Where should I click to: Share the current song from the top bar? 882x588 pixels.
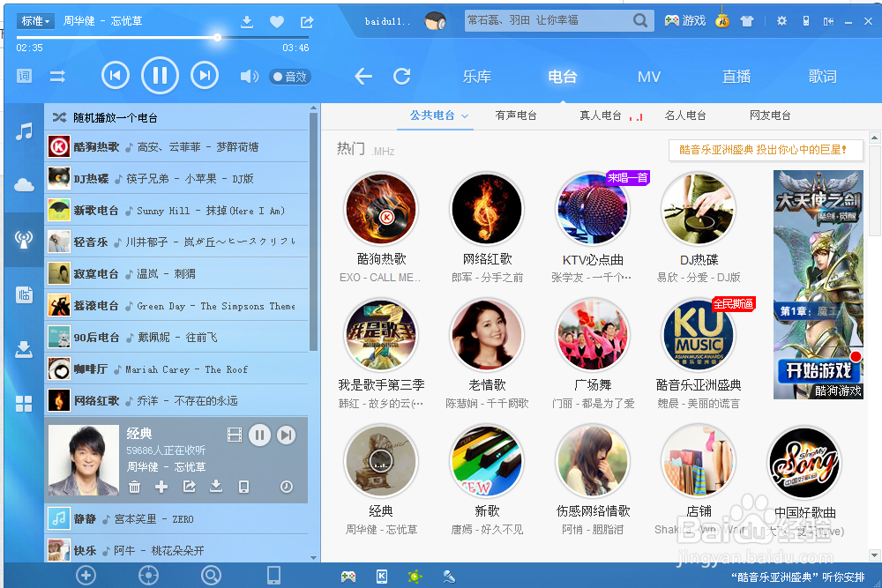point(307,22)
